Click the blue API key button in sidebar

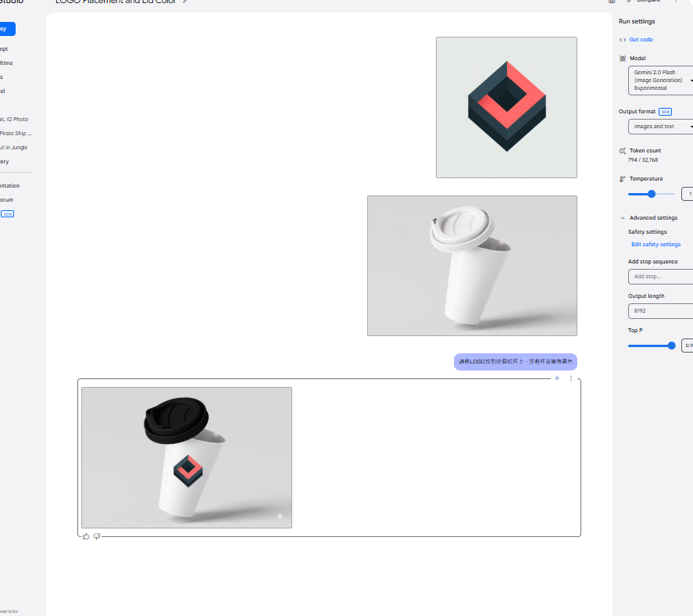pos(7,29)
